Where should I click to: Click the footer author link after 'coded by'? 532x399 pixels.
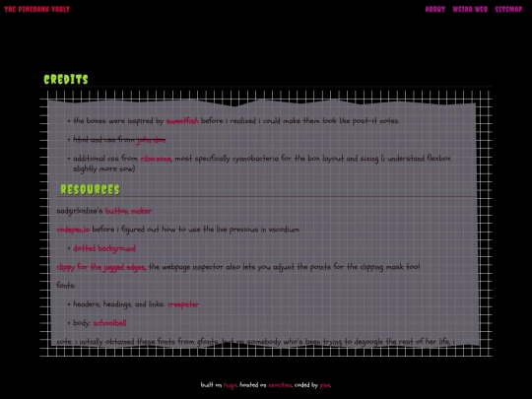pyautogui.click(x=325, y=385)
